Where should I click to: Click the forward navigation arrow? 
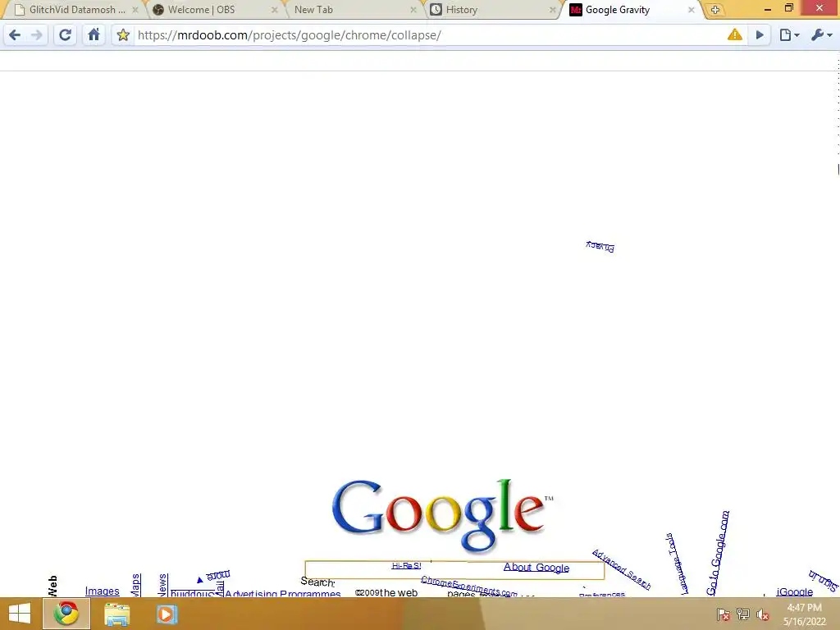(x=37, y=35)
